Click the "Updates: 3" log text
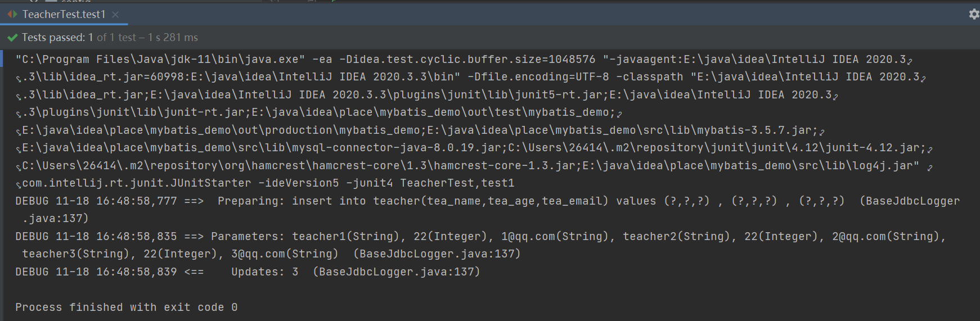 click(x=264, y=272)
